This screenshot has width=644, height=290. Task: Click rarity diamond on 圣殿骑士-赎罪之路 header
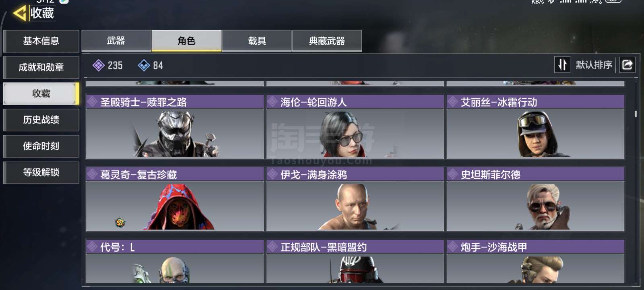coord(93,102)
